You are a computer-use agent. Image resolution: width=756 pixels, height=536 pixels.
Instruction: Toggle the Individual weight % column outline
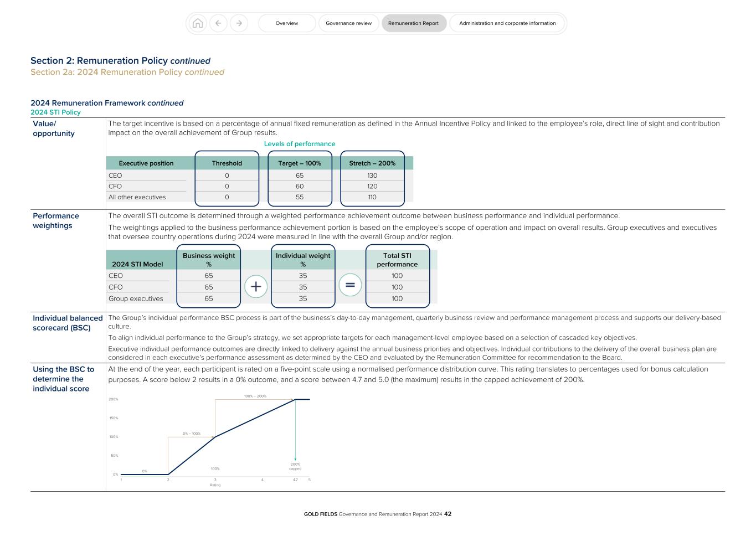303,259
